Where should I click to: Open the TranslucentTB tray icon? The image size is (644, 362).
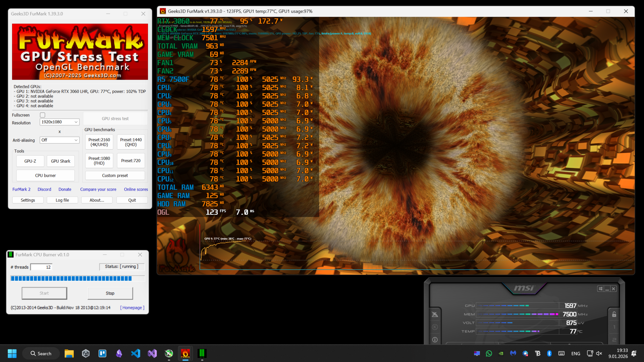(x=537, y=353)
